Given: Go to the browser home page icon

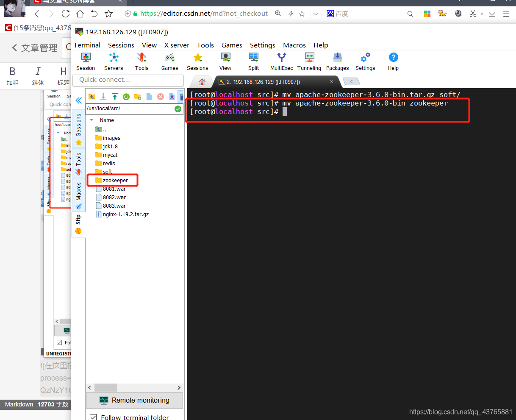Looking at the screenshot, I should tap(80, 14).
